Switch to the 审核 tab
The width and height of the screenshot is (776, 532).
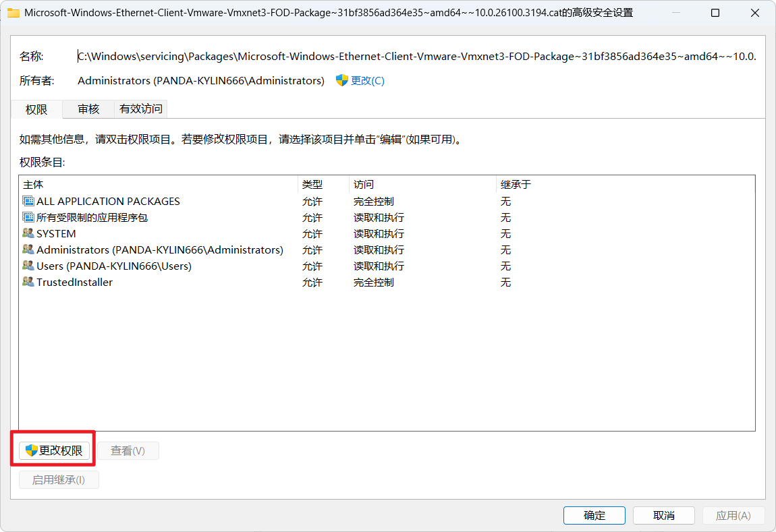pyautogui.click(x=88, y=109)
